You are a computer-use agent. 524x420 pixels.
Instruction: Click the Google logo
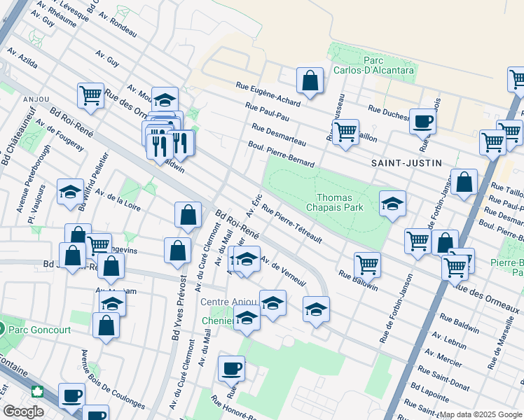24,412
